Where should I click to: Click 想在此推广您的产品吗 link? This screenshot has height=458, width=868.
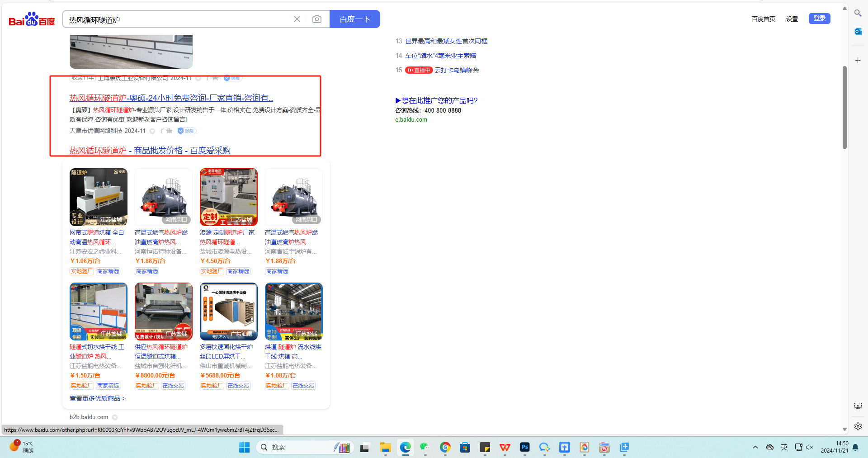coord(436,100)
